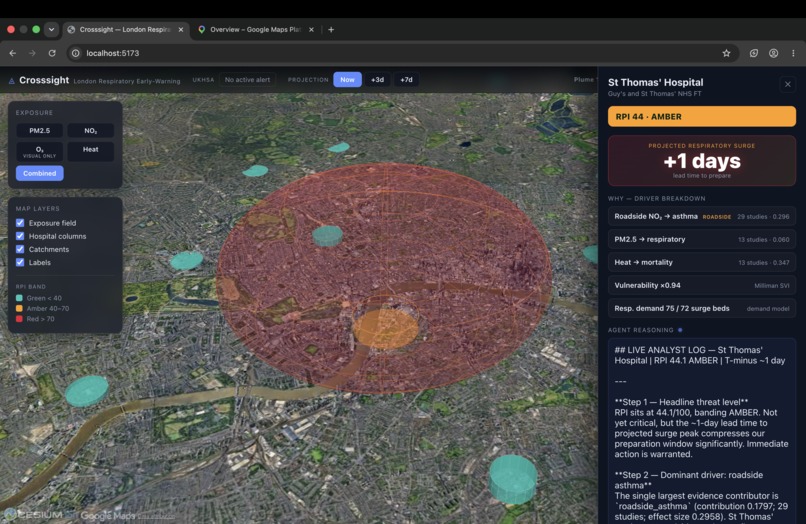Viewport: 806px width, 524px height.
Task: Open the Roadside NO₂ → asthma driver row
Action: tap(702, 216)
